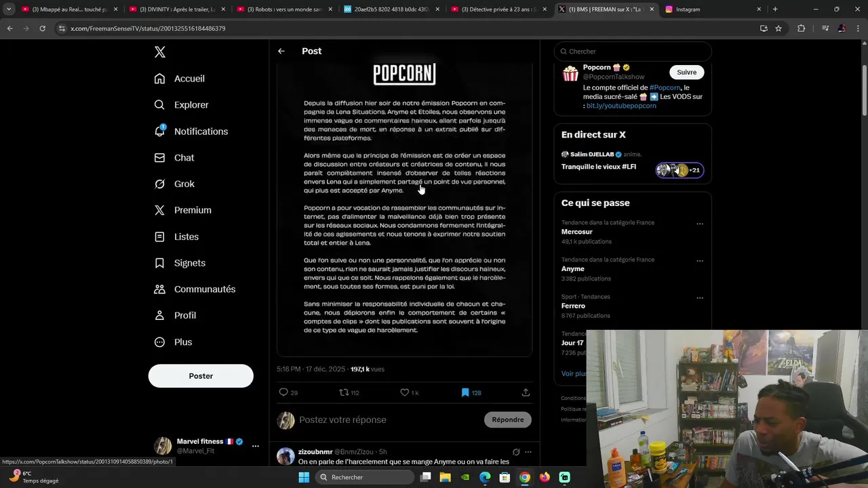The height and width of the screenshot is (488, 868).
Task: Open the weather widget showing 6°C
Action: pos(34,477)
